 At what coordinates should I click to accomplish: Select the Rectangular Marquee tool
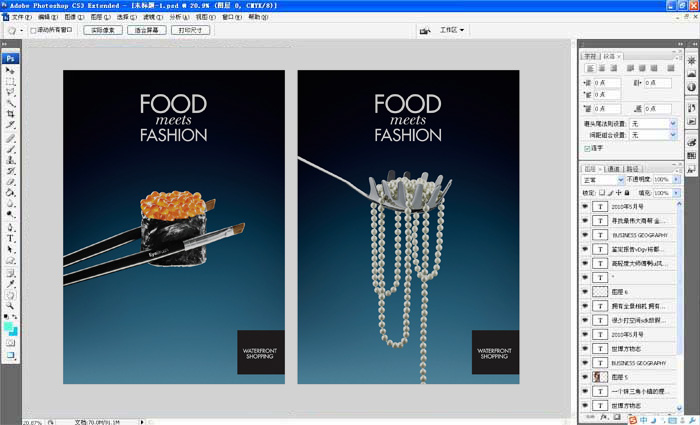[11, 81]
